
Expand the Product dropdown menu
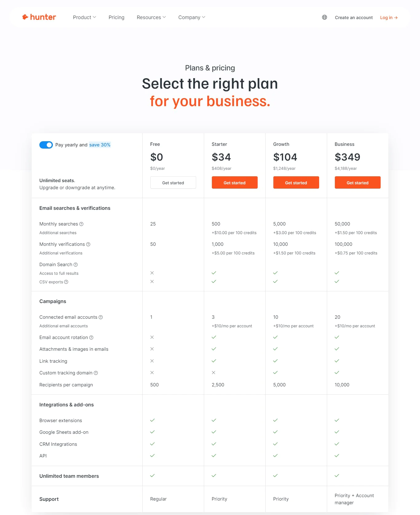coord(85,17)
